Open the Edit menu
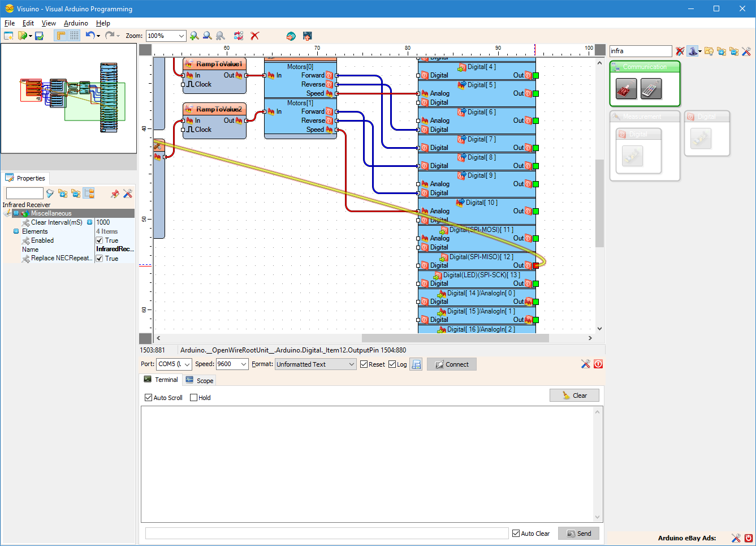The width and height of the screenshot is (756, 546). tap(28, 23)
